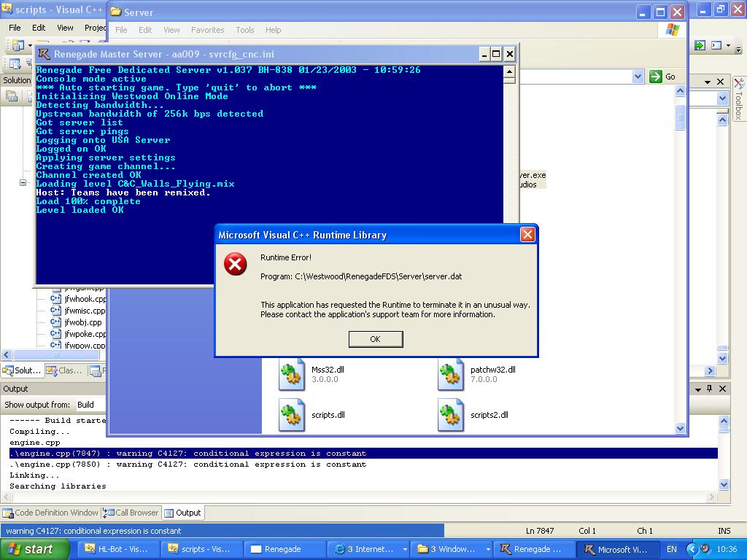This screenshot has width=747, height=560.
Task: Open the Favorites menu in Server window
Action: (x=207, y=30)
